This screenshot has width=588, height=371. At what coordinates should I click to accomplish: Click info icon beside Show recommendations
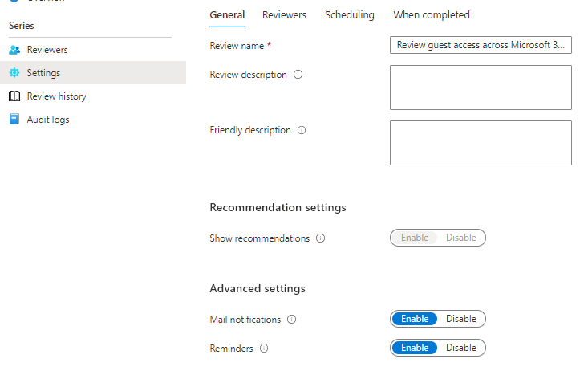[321, 238]
